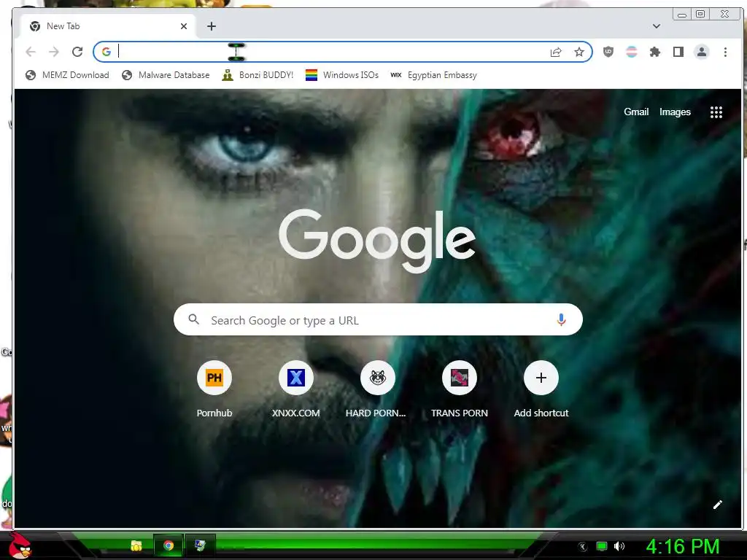Viewport: 747px width, 560px height.
Task: Open Gmail link
Action: 636,112
